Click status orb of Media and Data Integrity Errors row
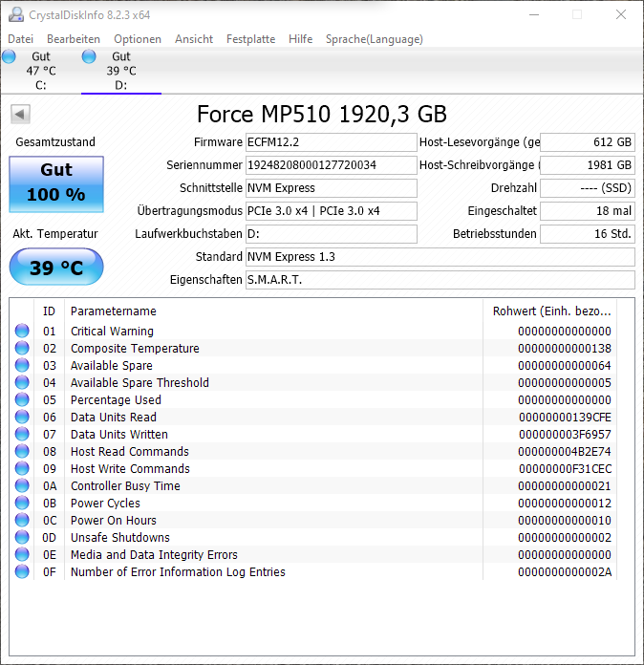 point(22,555)
